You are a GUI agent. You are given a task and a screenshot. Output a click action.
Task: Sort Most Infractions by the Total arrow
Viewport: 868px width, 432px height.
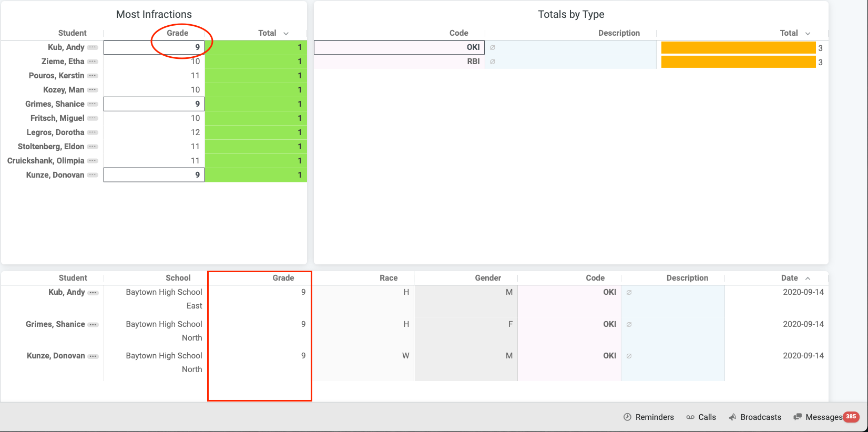click(286, 34)
